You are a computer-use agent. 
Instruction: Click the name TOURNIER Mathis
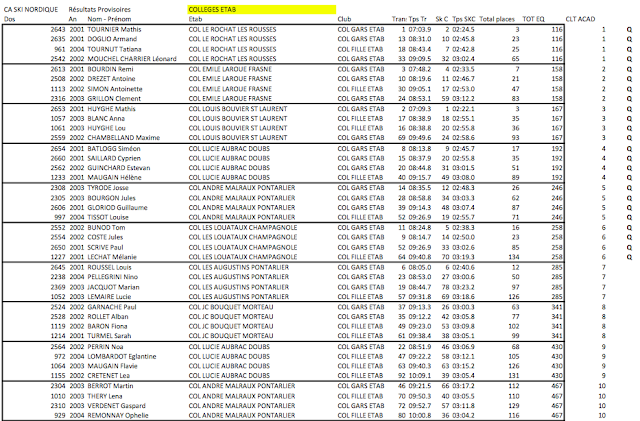(114, 29)
